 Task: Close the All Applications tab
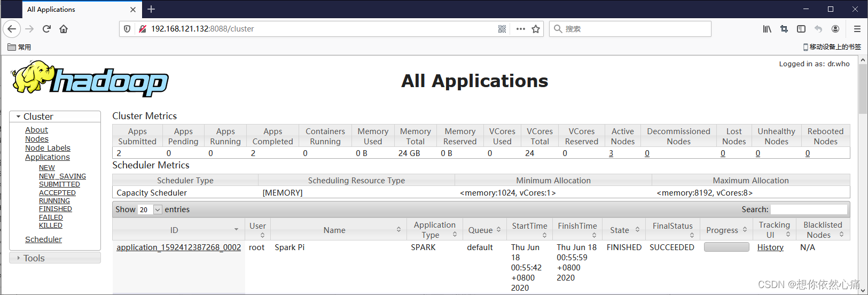[133, 9]
